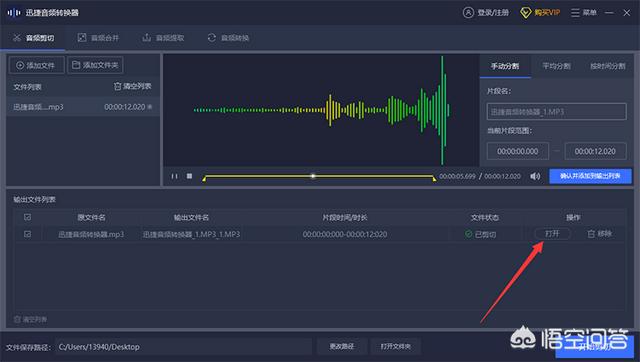Click the 添加文件 button
Viewport: 640px width, 362px height.
pyautogui.click(x=36, y=65)
